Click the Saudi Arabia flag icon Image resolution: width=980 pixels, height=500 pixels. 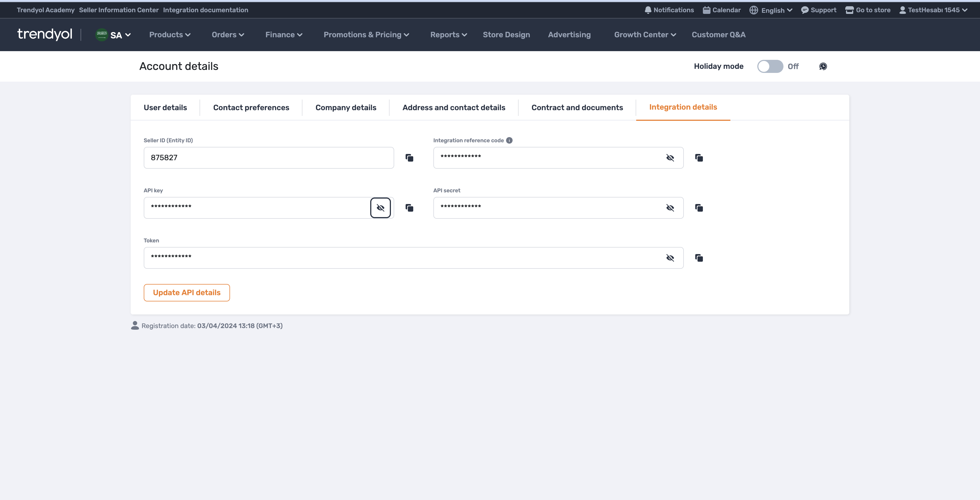(102, 35)
